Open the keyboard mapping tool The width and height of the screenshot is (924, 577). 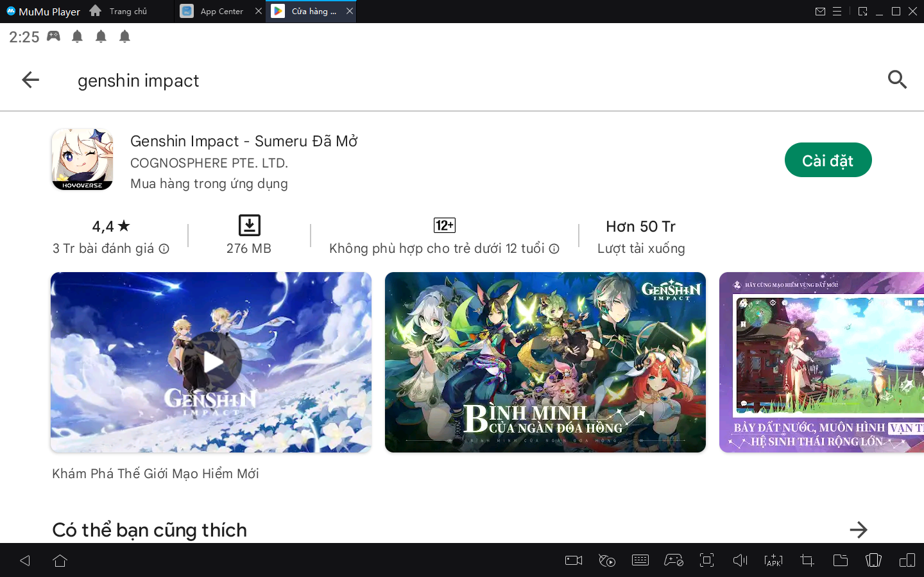(x=640, y=560)
